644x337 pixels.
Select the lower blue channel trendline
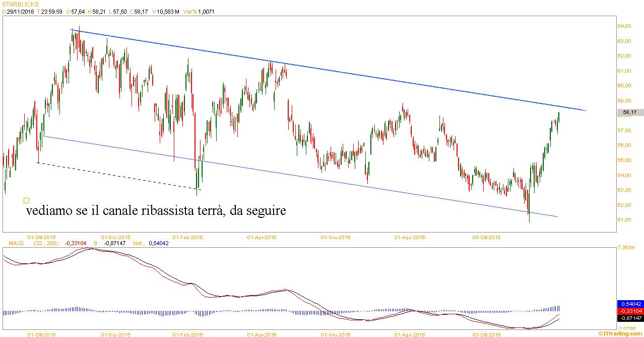[302, 177]
